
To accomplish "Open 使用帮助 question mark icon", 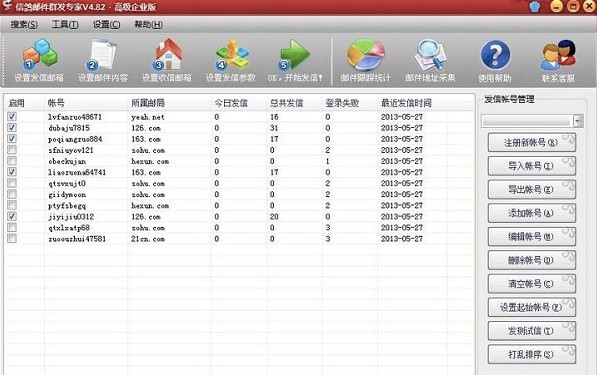I will click(x=495, y=55).
